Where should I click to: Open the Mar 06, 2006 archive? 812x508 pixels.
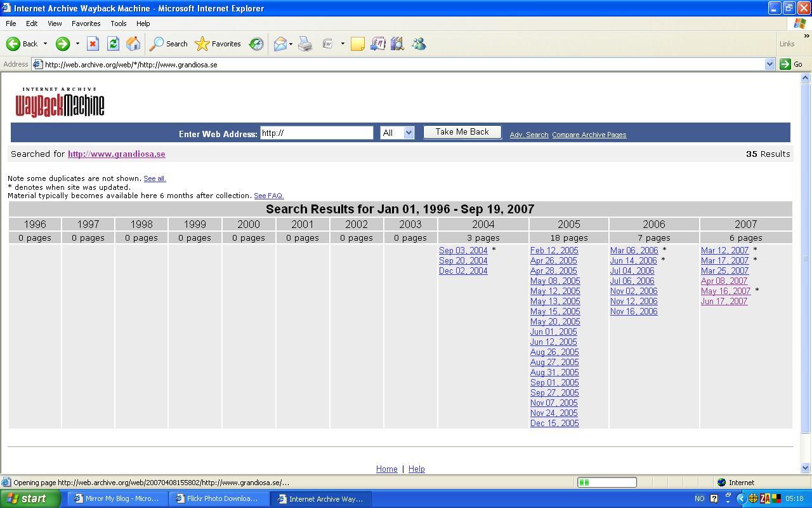[x=634, y=250]
